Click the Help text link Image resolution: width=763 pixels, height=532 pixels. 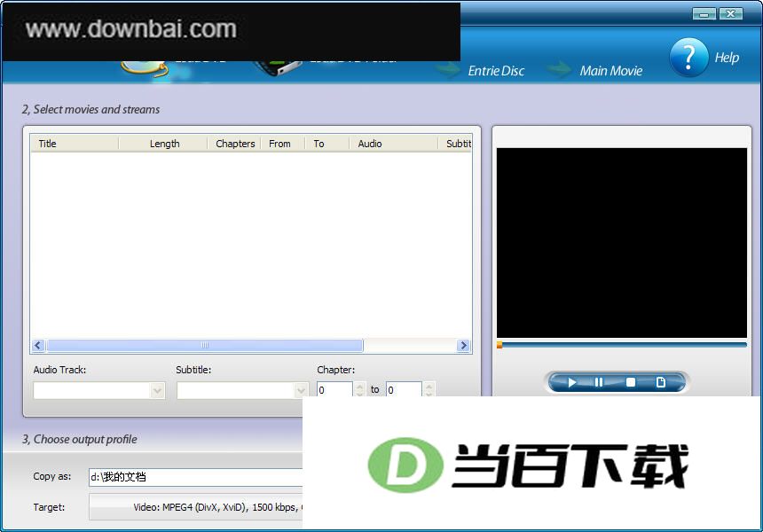tap(727, 58)
